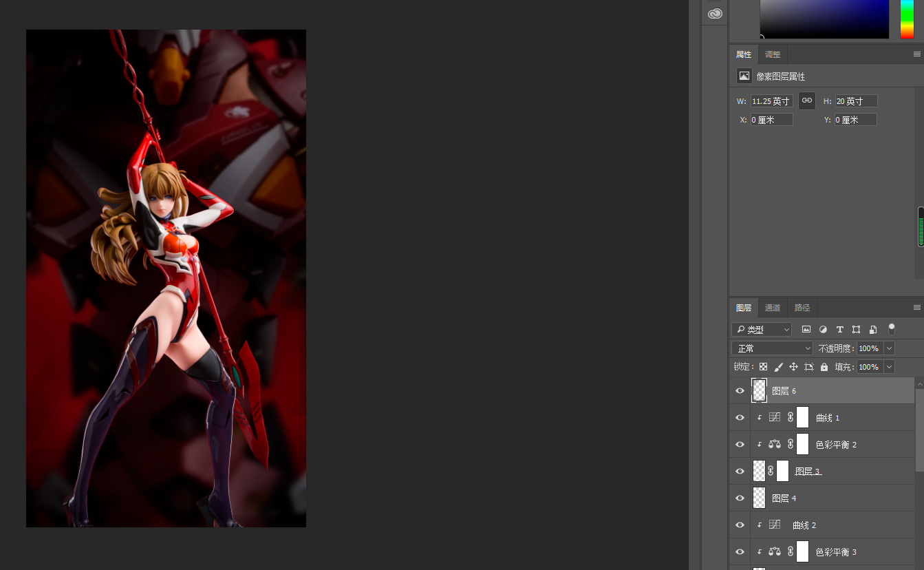
Task: Click the width-height link constraint icon
Action: pyautogui.click(x=807, y=101)
